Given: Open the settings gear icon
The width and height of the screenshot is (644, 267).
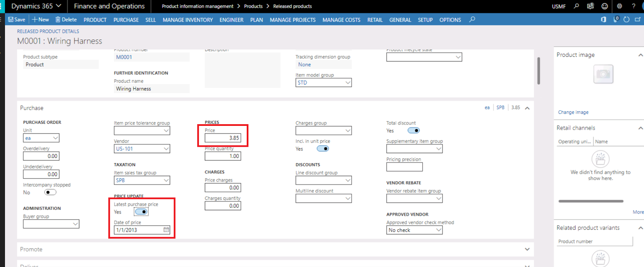Looking at the screenshot, I should (x=619, y=6).
